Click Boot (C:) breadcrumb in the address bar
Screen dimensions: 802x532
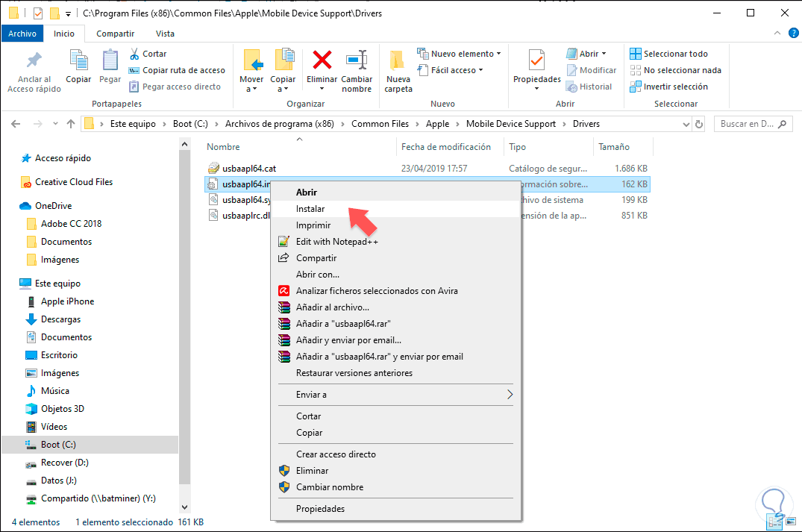coord(190,124)
